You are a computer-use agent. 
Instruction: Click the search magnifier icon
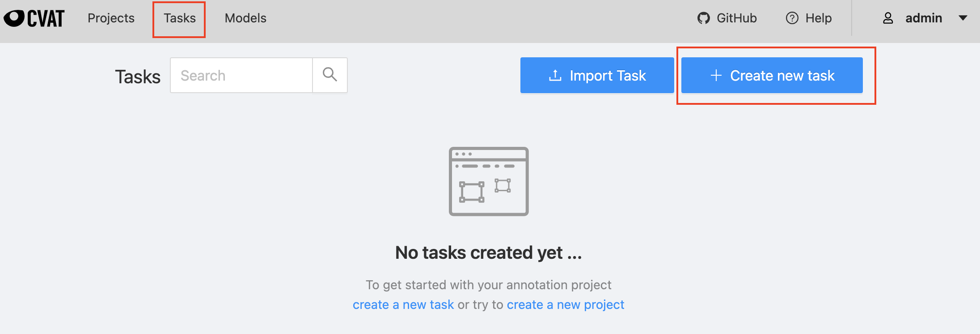(x=330, y=75)
